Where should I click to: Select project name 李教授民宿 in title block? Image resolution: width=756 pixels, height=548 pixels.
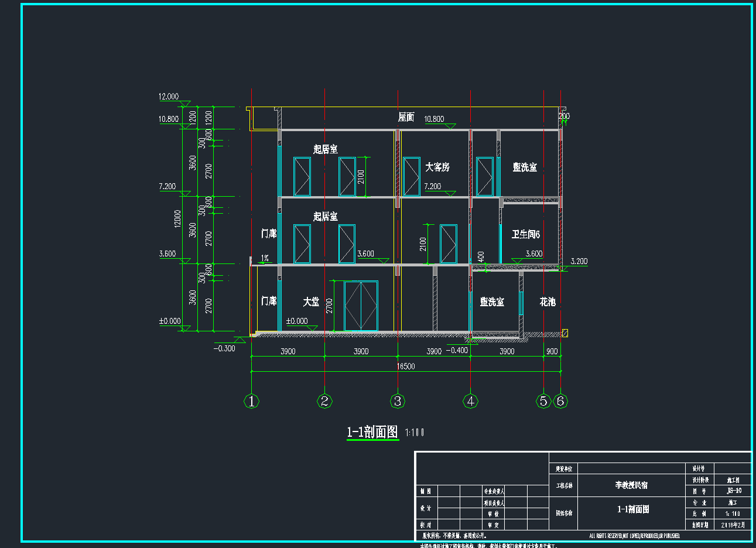point(631,485)
